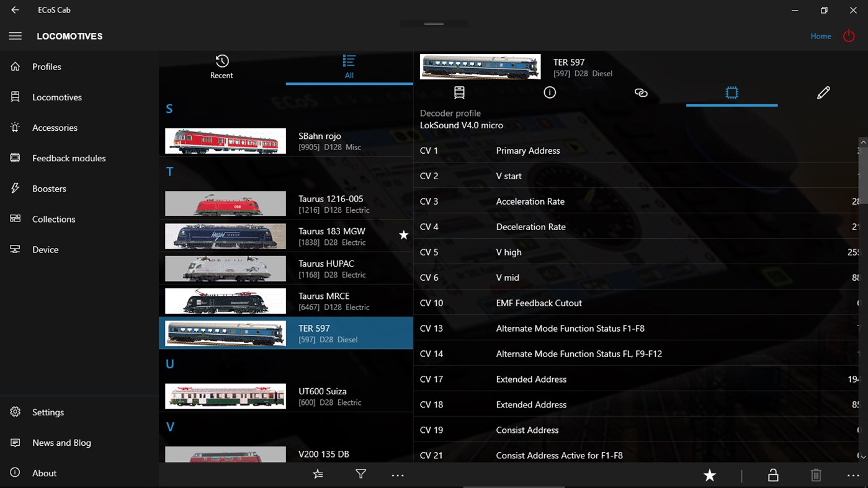Viewport: 868px width, 488px height.
Task: Select Taurus 183 MGW locomotive
Action: tap(286, 236)
